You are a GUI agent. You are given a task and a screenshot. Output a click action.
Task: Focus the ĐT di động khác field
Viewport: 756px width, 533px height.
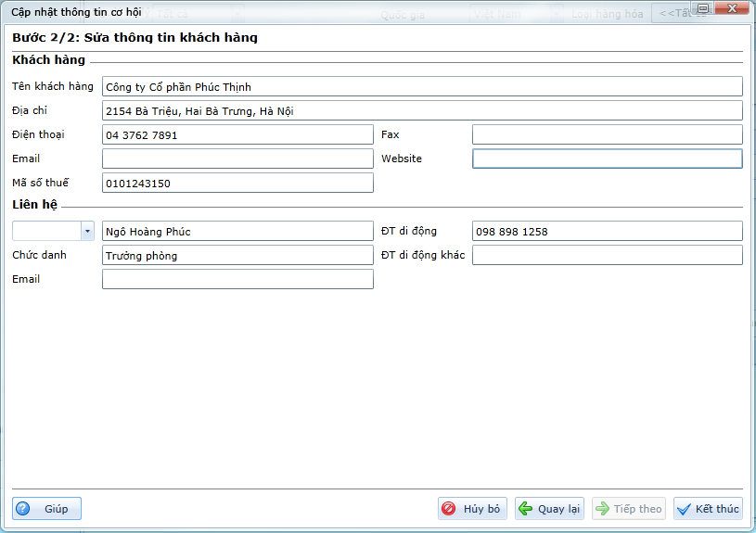coord(607,255)
